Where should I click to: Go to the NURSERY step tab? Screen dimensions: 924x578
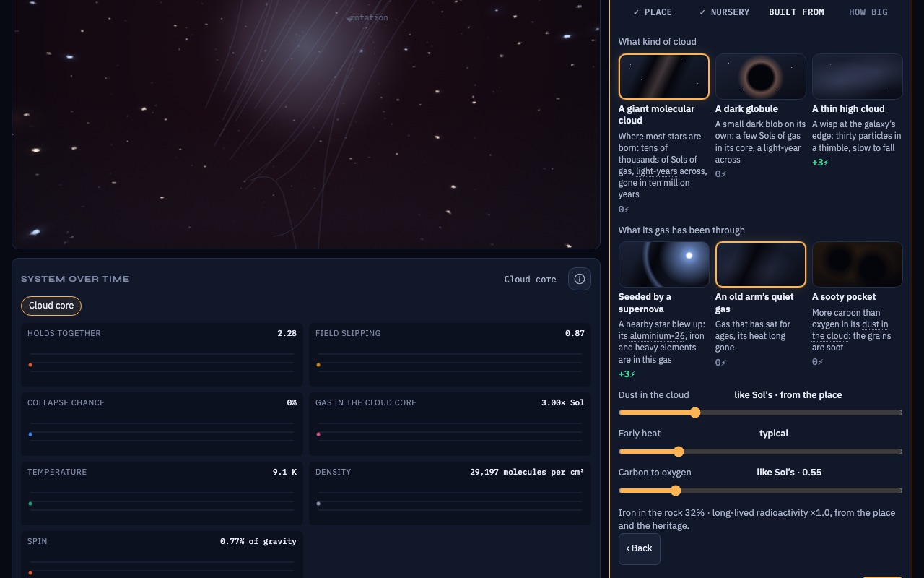724,12
